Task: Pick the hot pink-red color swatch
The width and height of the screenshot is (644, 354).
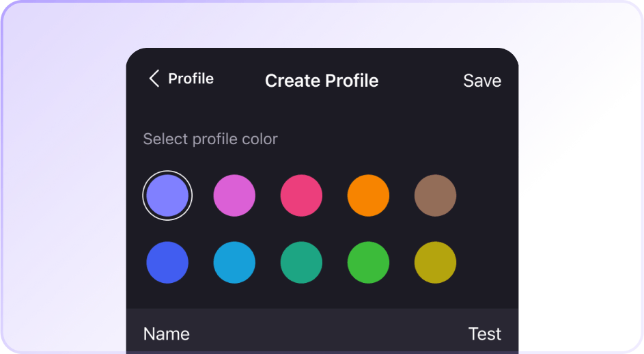Action: (x=301, y=195)
